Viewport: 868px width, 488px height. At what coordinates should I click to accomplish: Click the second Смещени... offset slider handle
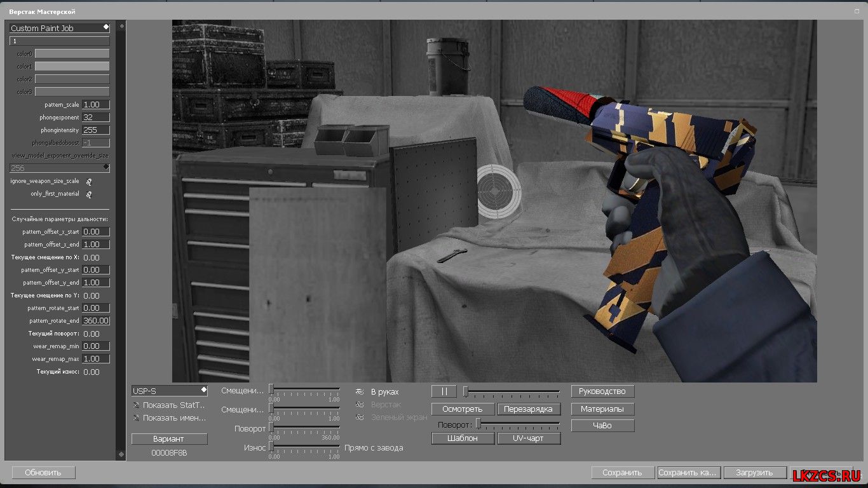point(271,408)
